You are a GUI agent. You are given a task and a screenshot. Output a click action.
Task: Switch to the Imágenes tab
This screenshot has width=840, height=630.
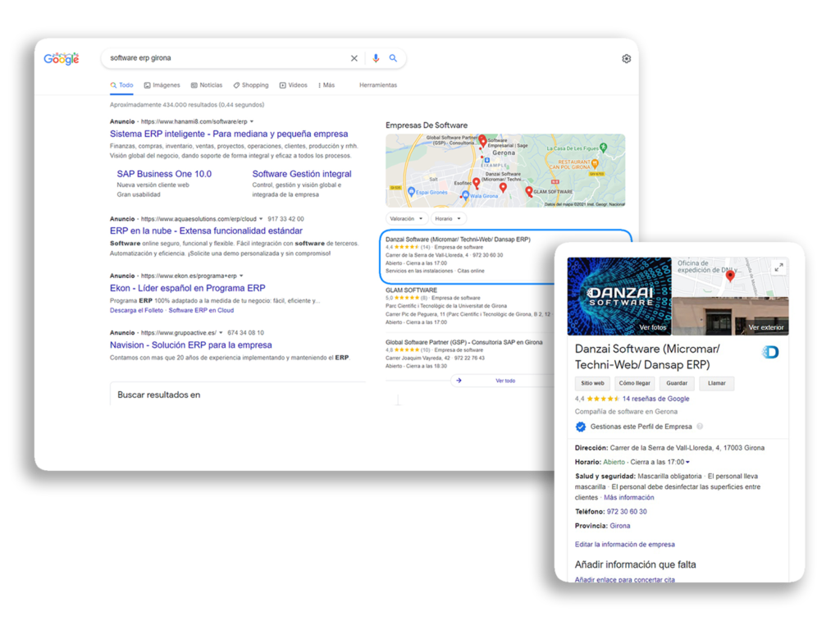[162, 85]
